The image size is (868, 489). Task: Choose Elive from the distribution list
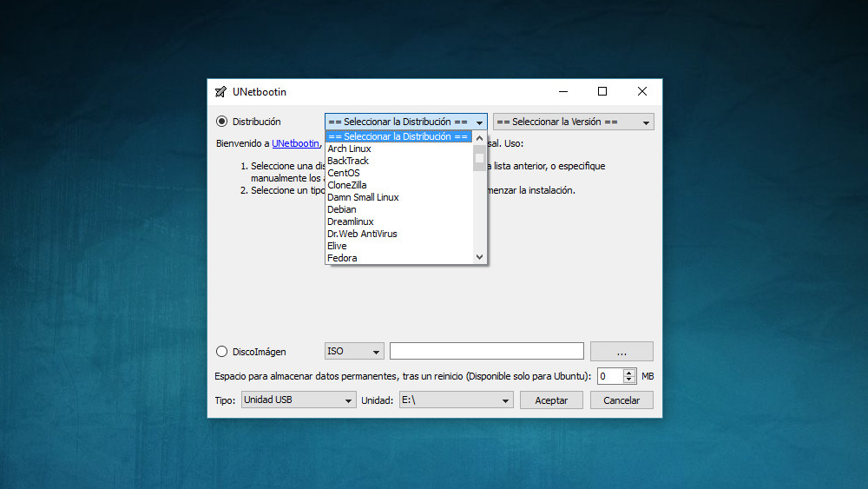click(x=398, y=246)
